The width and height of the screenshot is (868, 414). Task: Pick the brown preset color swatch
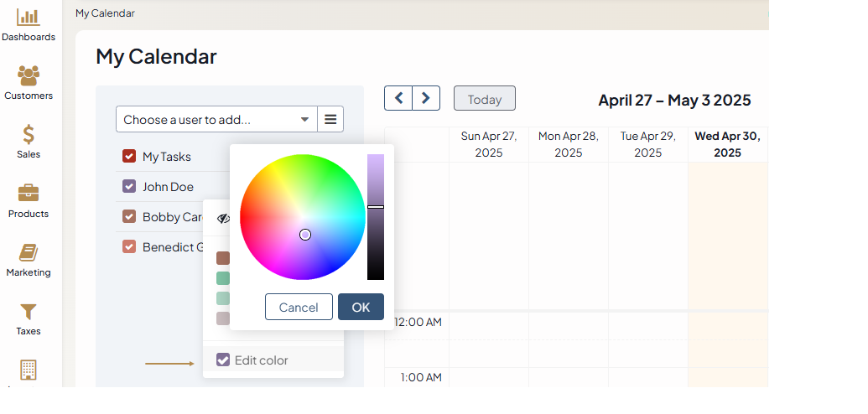(x=222, y=258)
